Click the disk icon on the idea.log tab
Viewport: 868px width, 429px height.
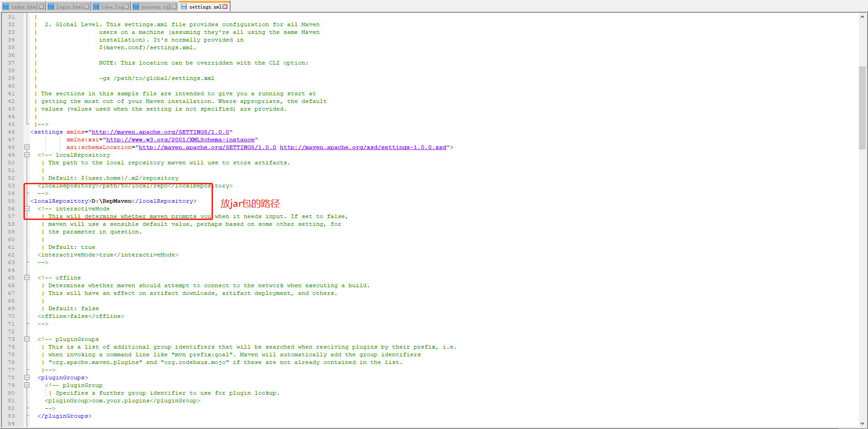click(x=95, y=6)
